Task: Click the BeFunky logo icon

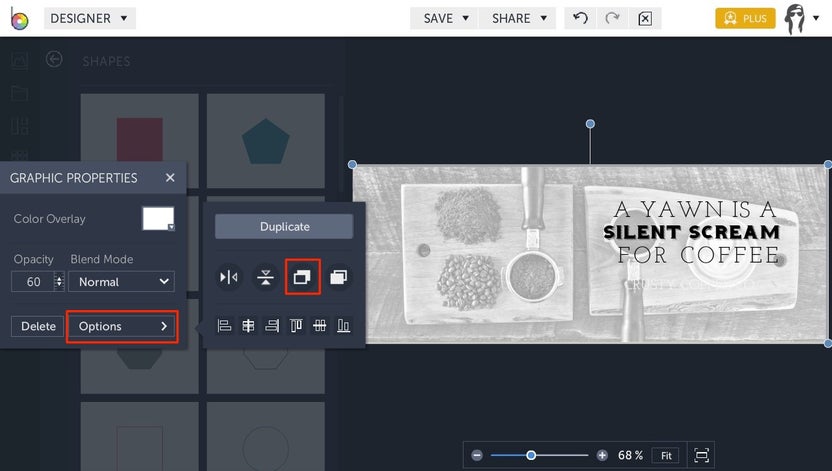Action: click(19, 19)
